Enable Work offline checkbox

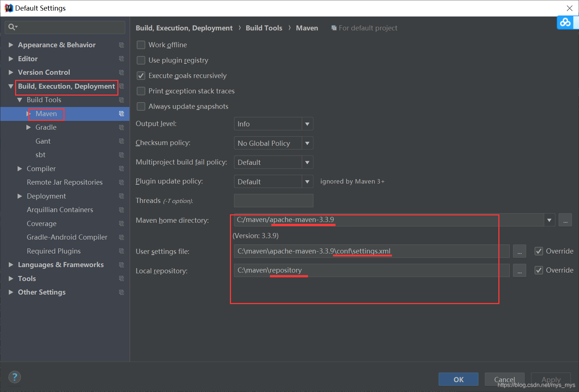(141, 45)
